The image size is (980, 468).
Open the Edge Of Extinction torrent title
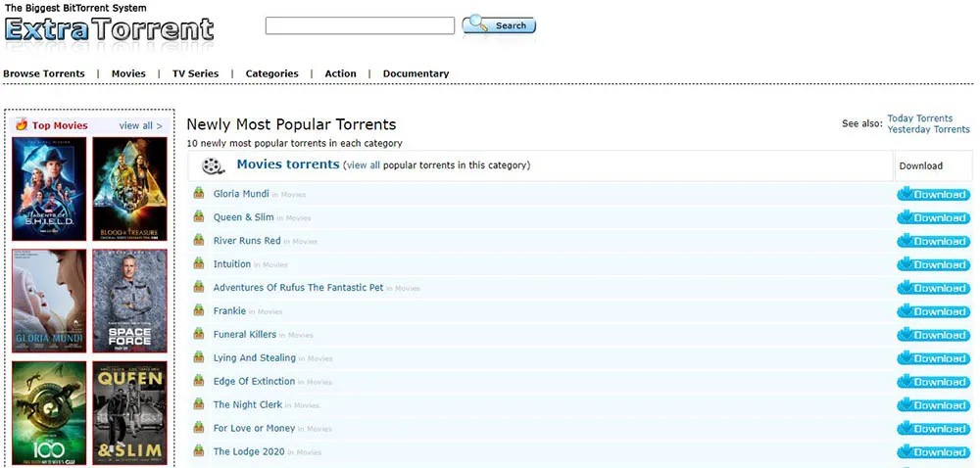coord(254,381)
